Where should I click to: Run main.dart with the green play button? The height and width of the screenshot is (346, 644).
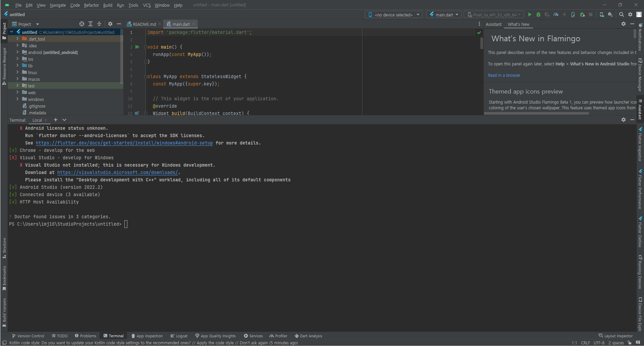pyautogui.click(x=530, y=14)
